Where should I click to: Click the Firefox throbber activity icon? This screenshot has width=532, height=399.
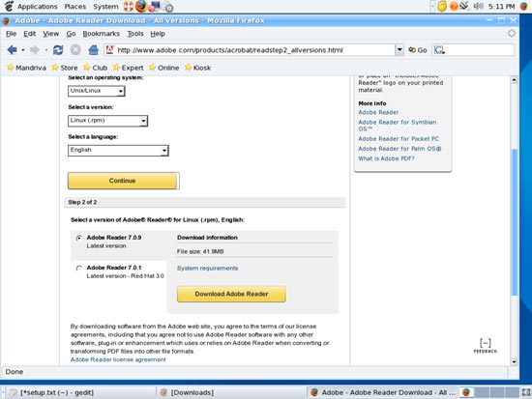click(x=512, y=33)
